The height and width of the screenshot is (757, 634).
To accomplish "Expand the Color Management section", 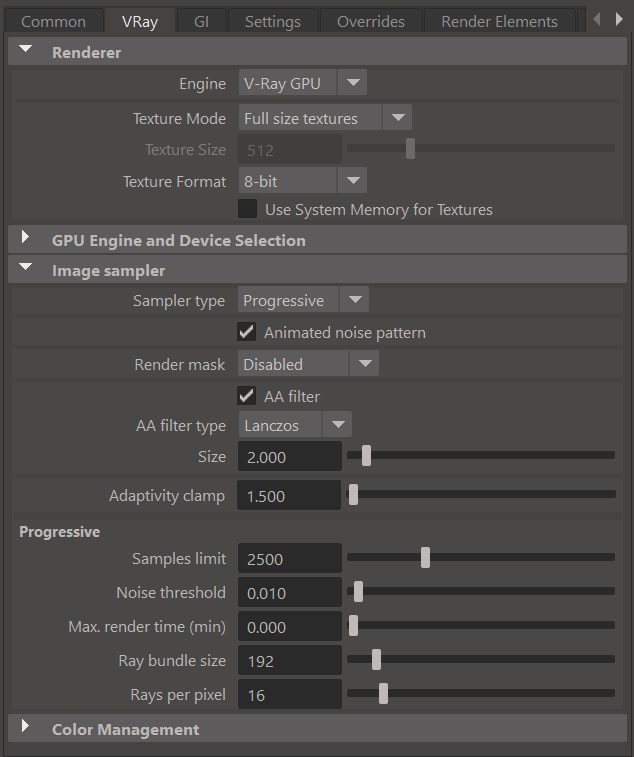I will [x=26, y=729].
